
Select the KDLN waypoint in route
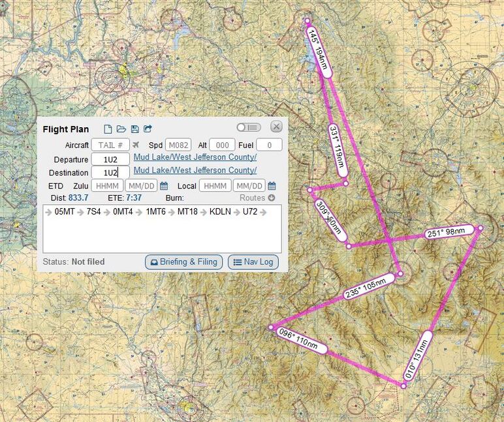point(220,212)
